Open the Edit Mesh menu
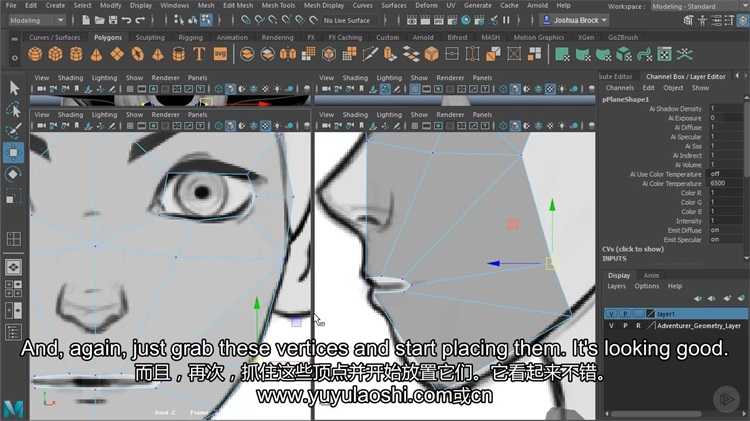The image size is (750, 421). point(238,5)
